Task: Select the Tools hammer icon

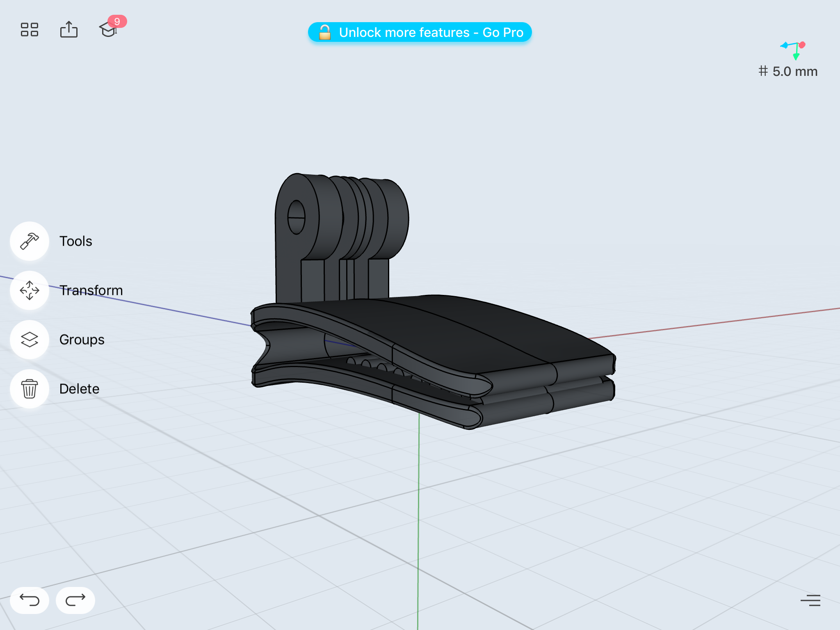Action: tap(30, 241)
